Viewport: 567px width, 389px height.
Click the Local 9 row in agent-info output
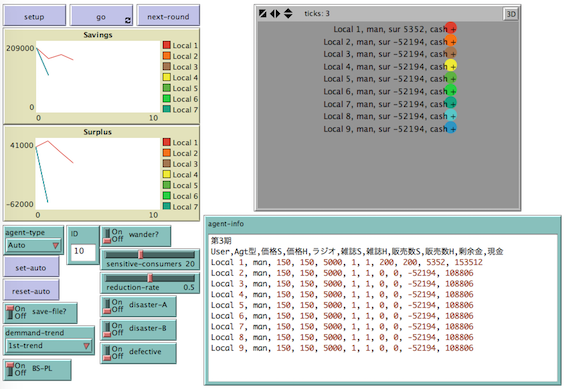point(342,348)
